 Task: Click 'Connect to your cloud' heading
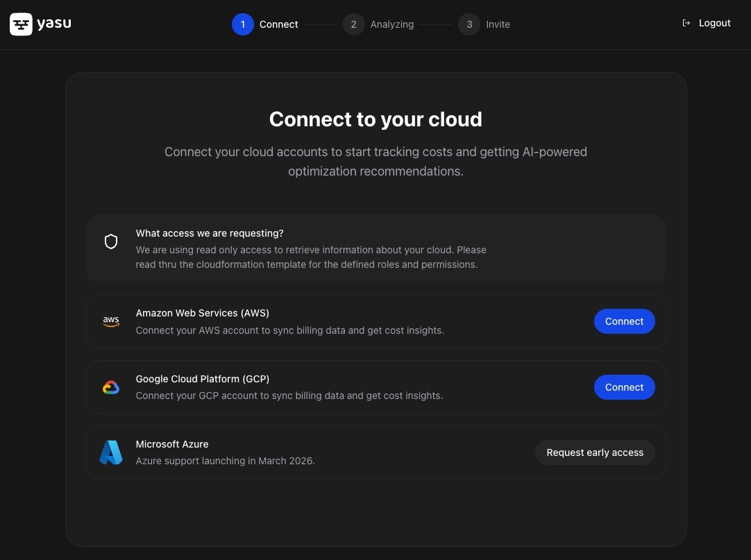[x=375, y=119]
